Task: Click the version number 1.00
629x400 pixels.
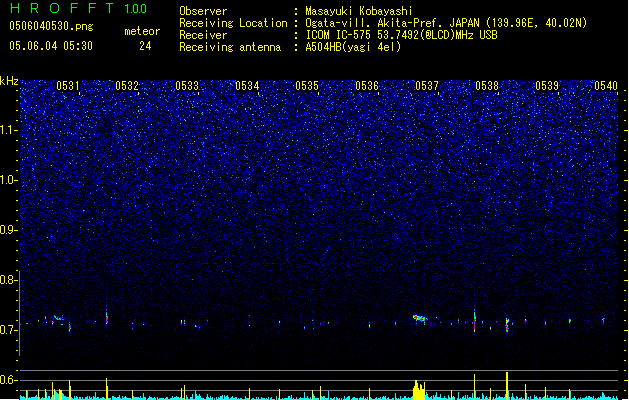Action: 136,9
